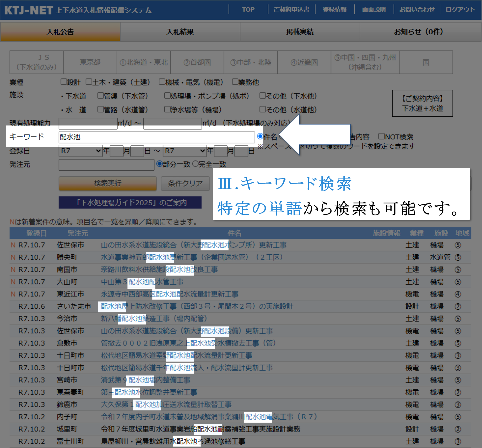
Task: Click the 条件クリア button
Action: coord(185,183)
